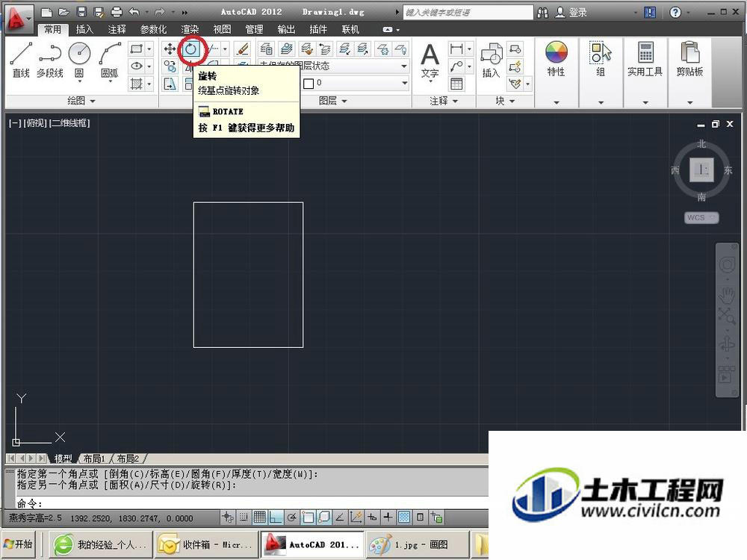Click the Ellipse tool icon
This screenshot has height=560, width=747.
point(136,66)
